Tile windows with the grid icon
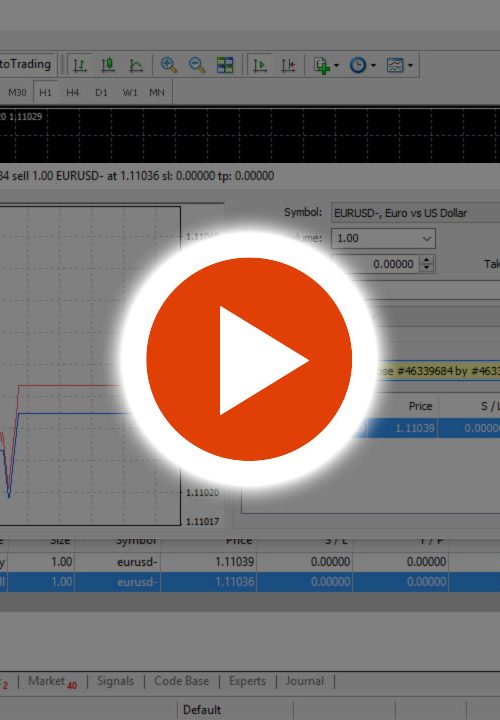Image resolution: width=500 pixels, height=720 pixels. (225, 65)
